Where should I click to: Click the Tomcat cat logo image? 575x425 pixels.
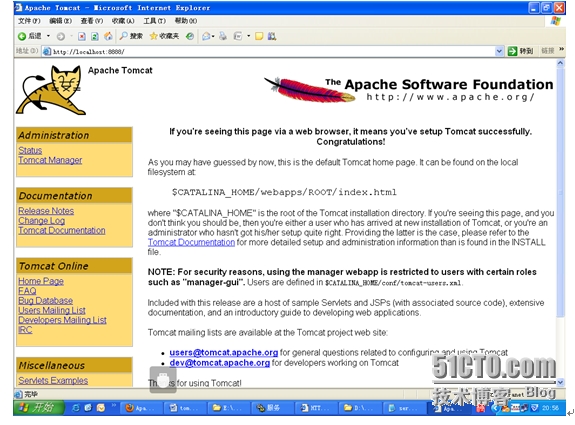pyautogui.click(x=51, y=90)
